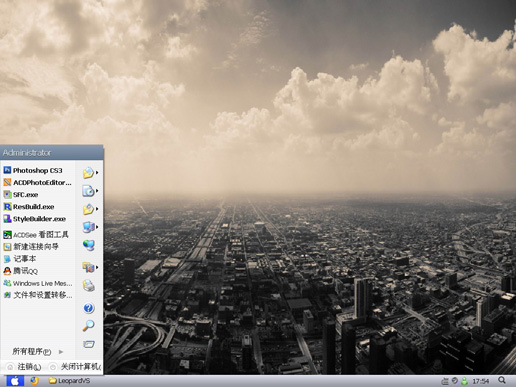Click the shield tray icon
The image size is (516, 387).
coord(455,380)
